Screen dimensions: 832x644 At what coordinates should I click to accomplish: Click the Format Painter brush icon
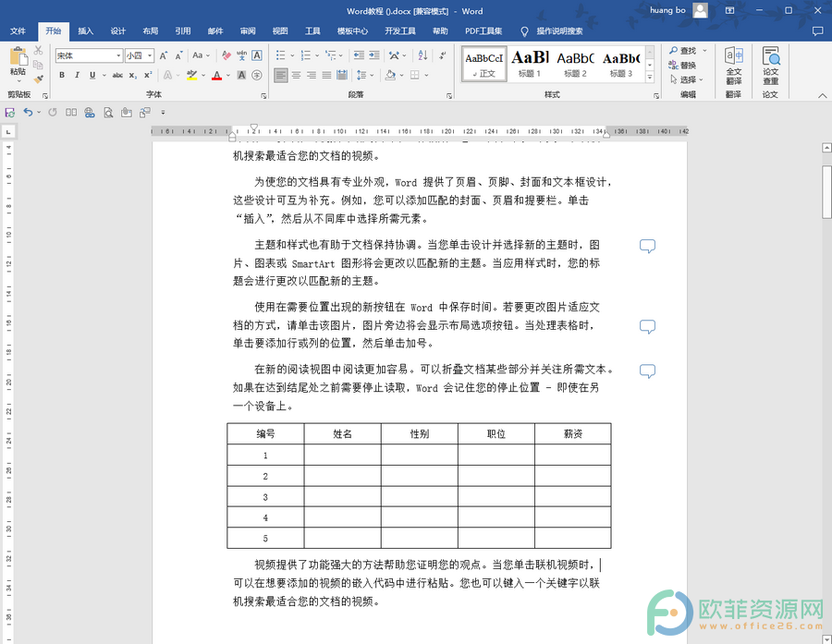(x=38, y=79)
